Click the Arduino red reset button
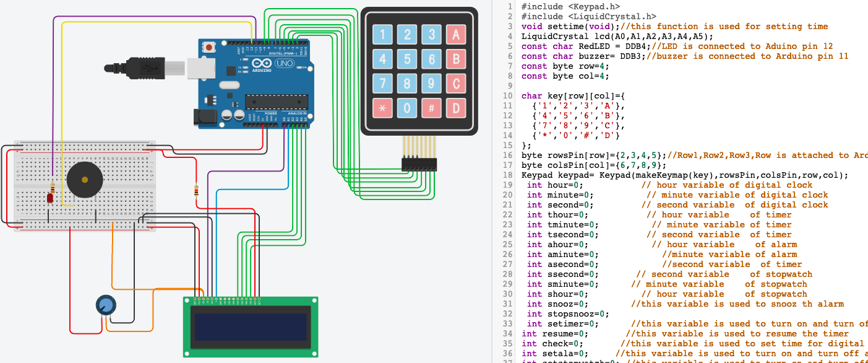The image size is (868, 363). [210, 47]
